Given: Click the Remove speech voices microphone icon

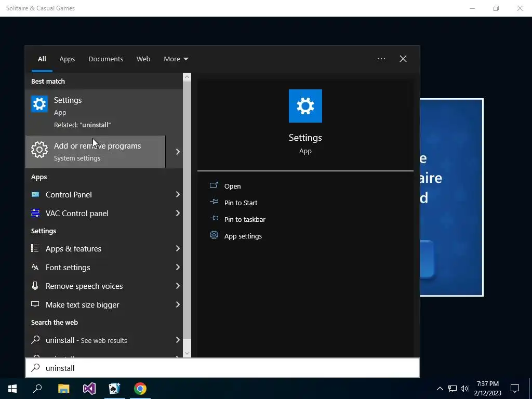Looking at the screenshot, I should pyautogui.click(x=35, y=286).
